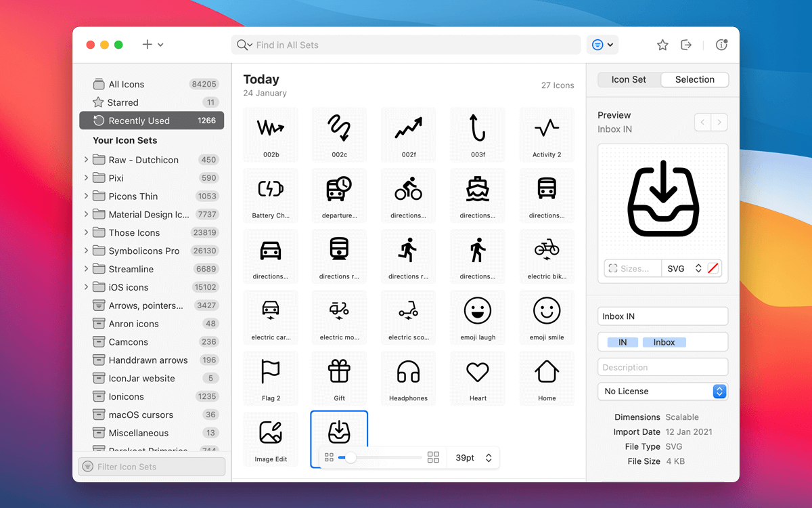
Task: Expand the Symbolicons Pro set
Action: click(86, 251)
